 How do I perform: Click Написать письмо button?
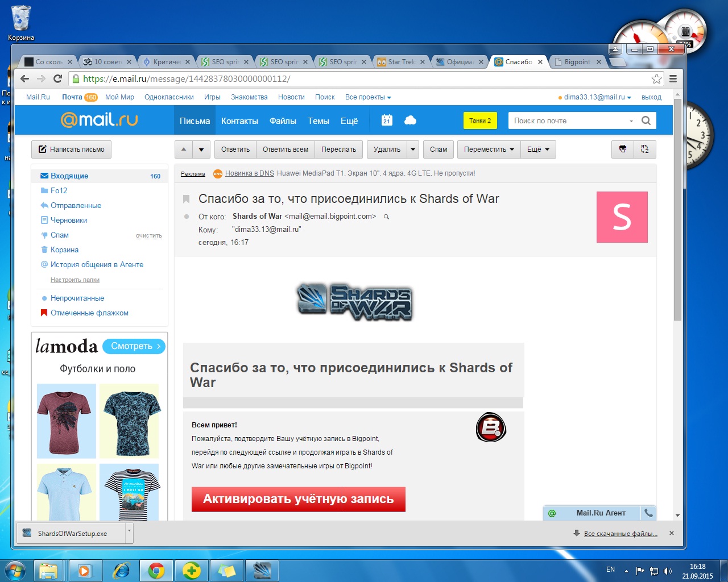[x=71, y=149]
